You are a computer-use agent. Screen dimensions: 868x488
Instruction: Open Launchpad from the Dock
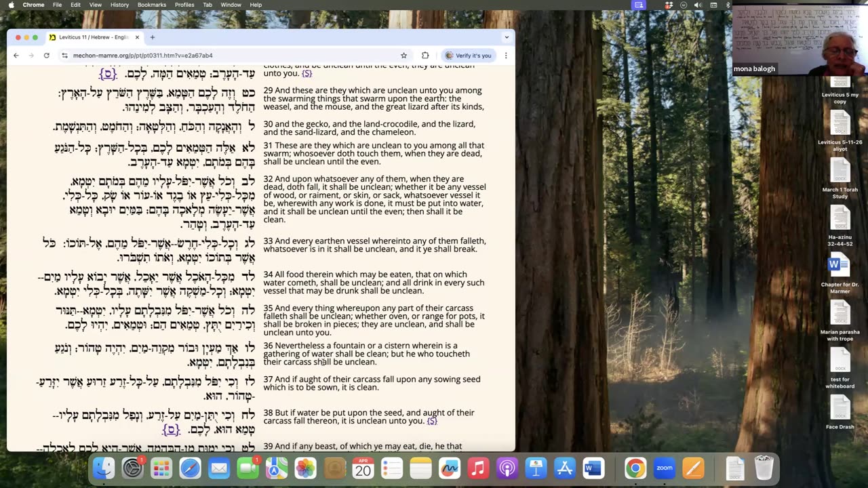point(161,468)
